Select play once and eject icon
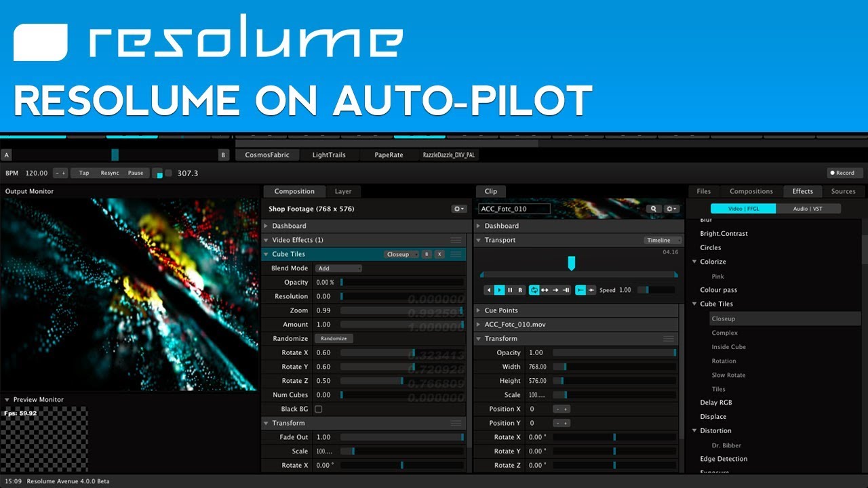Image resolution: width=868 pixels, height=488 pixels. coord(555,290)
